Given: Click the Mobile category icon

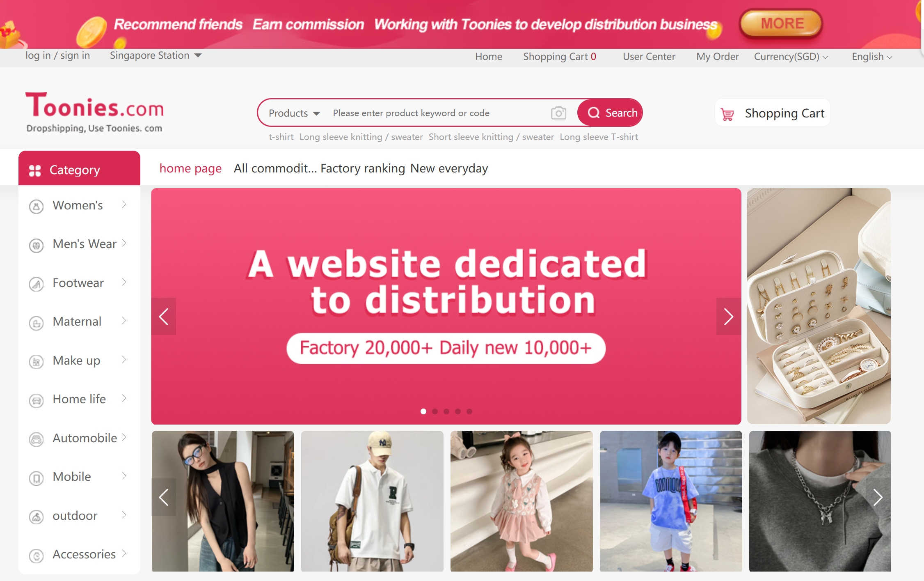Looking at the screenshot, I should [x=36, y=478].
